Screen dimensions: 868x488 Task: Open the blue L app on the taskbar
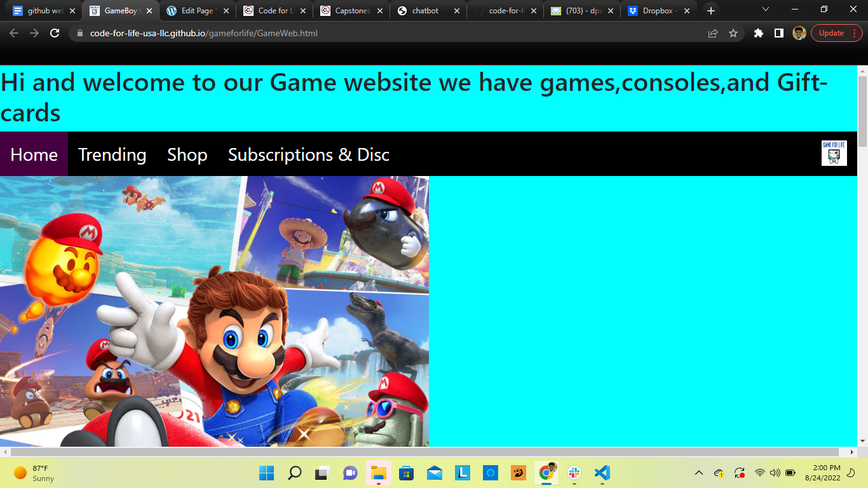pos(462,473)
